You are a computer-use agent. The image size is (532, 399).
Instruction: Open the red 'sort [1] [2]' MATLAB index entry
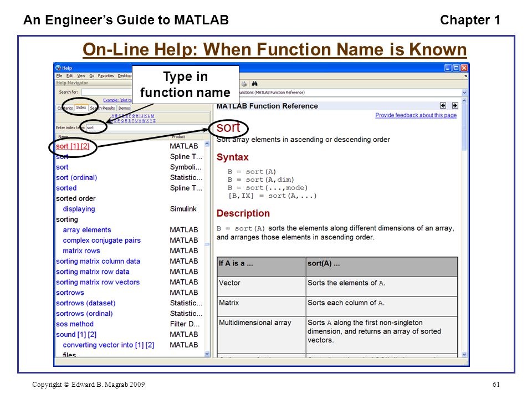73,146
